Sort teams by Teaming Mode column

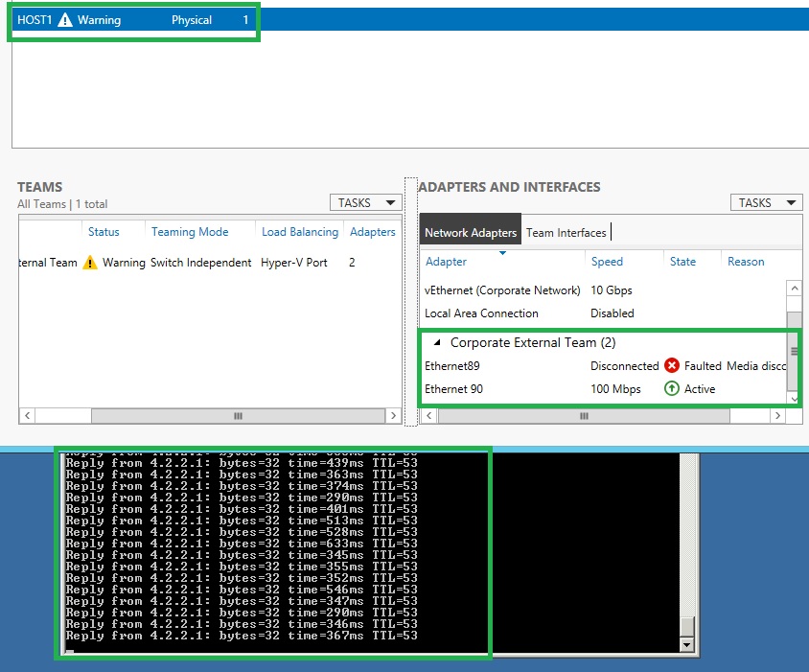click(x=190, y=232)
